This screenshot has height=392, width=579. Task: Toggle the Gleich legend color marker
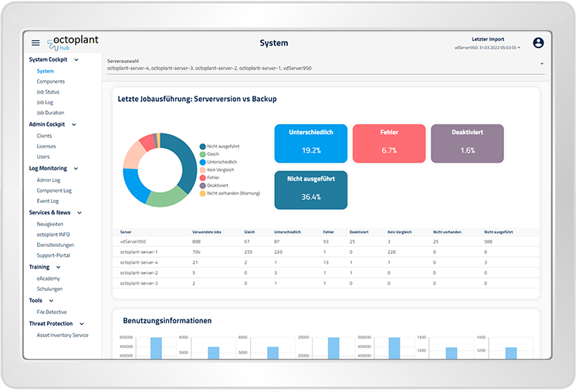coord(202,154)
